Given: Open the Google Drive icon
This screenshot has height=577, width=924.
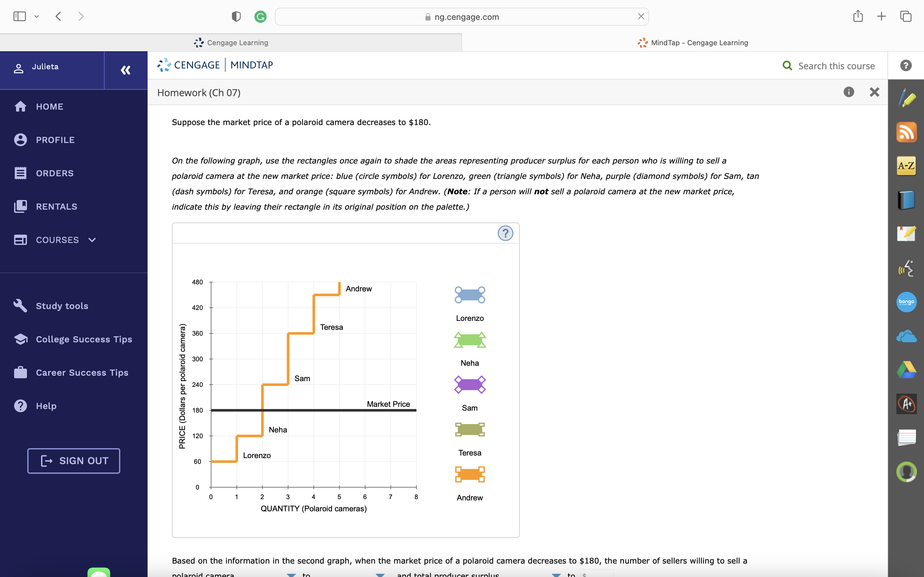Looking at the screenshot, I should click(x=906, y=370).
